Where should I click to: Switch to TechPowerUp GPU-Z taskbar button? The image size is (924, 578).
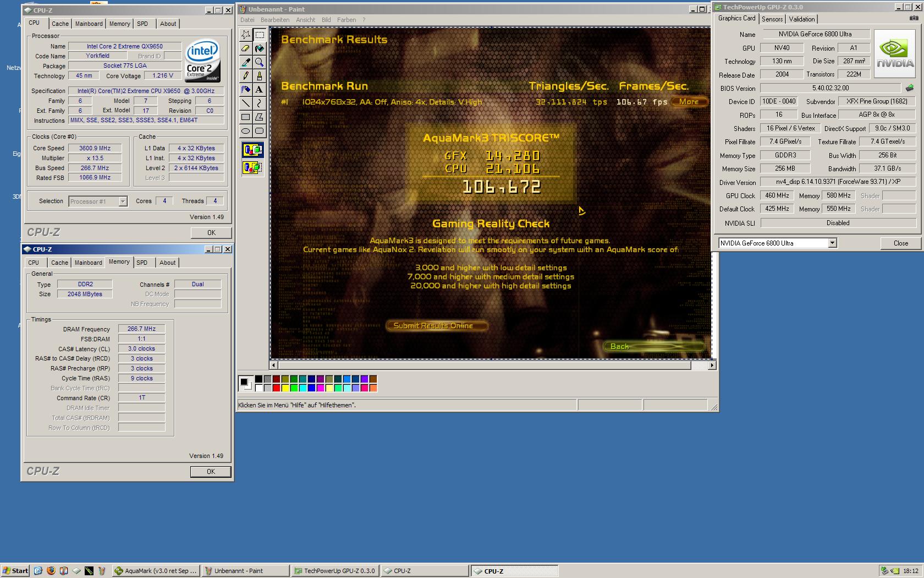334,571
